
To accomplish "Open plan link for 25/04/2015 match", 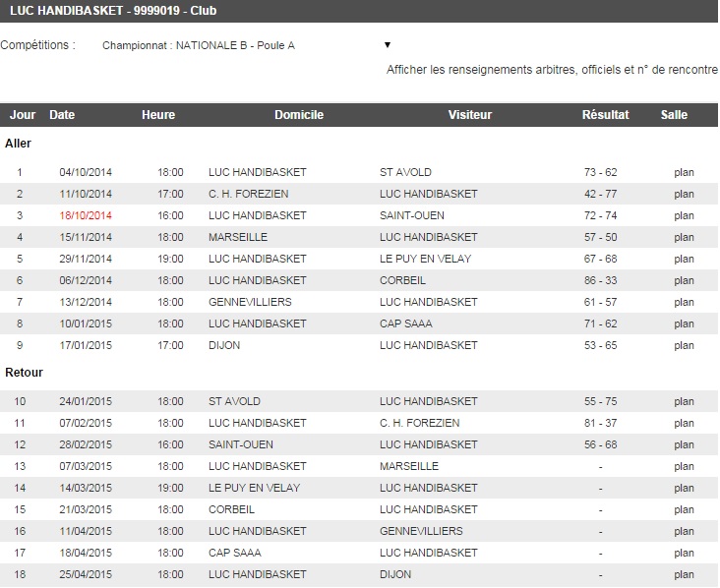I will (x=684, y=574).
